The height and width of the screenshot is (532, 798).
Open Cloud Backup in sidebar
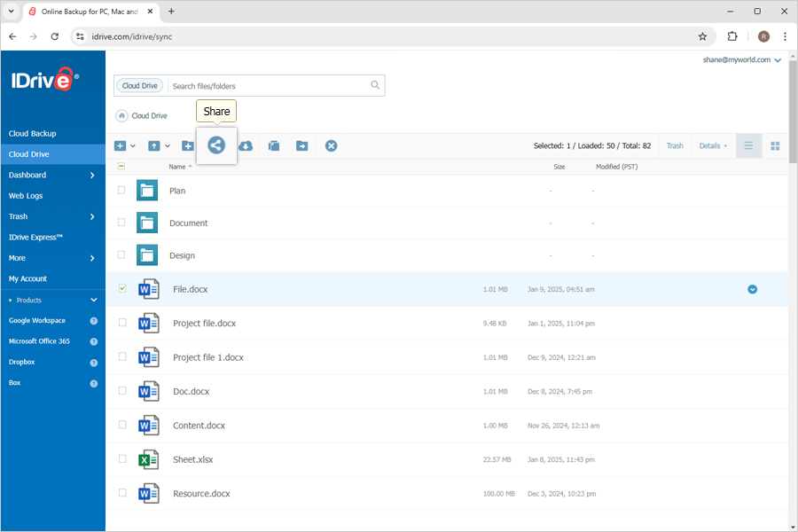(x=33, y=133)
